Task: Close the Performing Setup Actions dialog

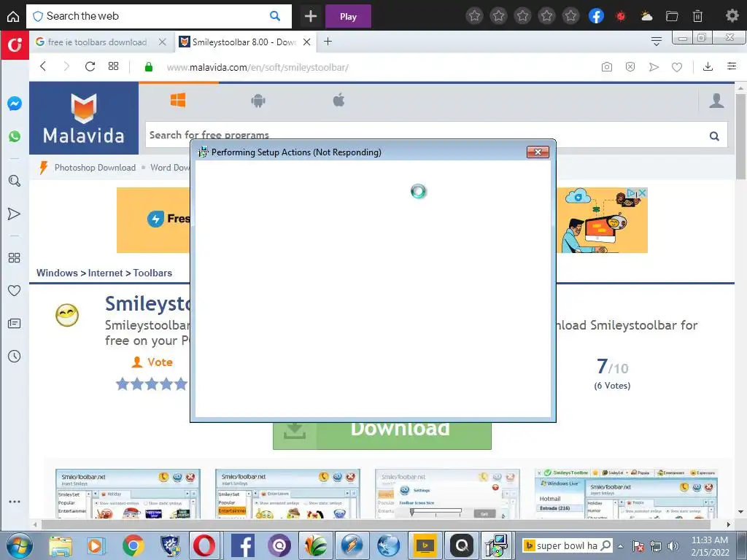Action: (x=538, y=152)
